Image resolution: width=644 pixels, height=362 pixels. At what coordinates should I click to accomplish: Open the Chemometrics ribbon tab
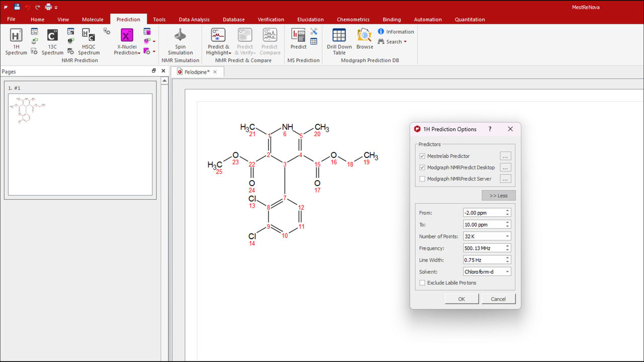353,20
